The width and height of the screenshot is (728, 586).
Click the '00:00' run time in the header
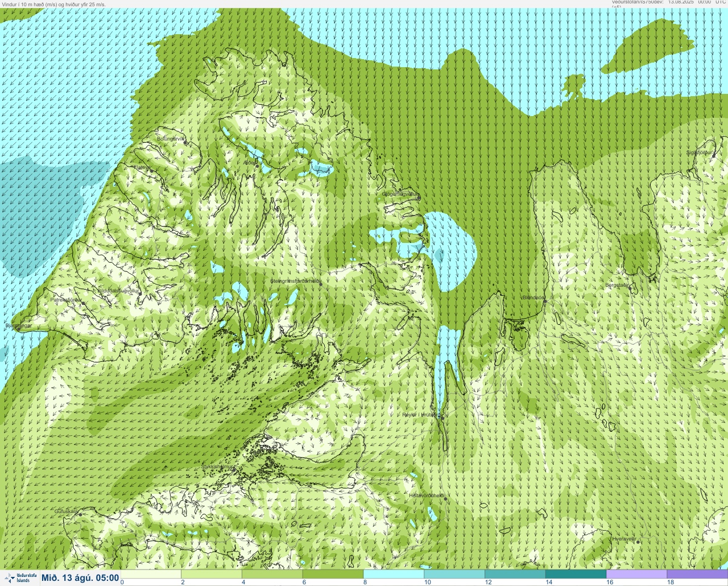704,2
